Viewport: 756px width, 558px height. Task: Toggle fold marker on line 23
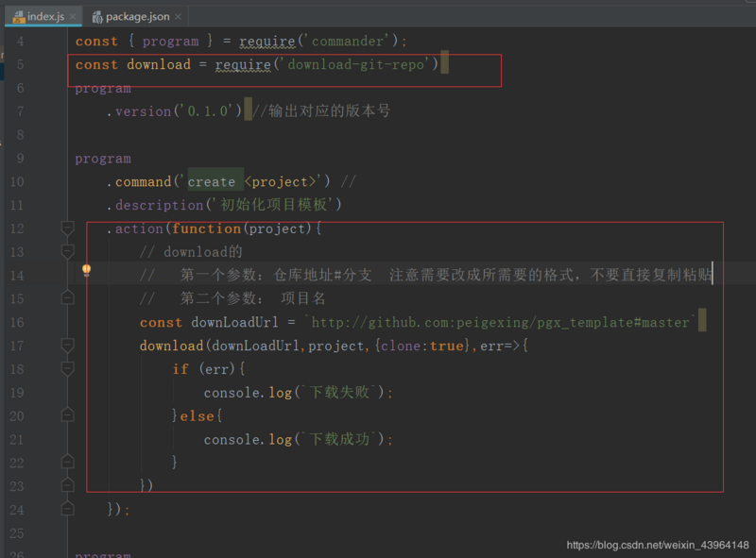(x=67, y=484)
